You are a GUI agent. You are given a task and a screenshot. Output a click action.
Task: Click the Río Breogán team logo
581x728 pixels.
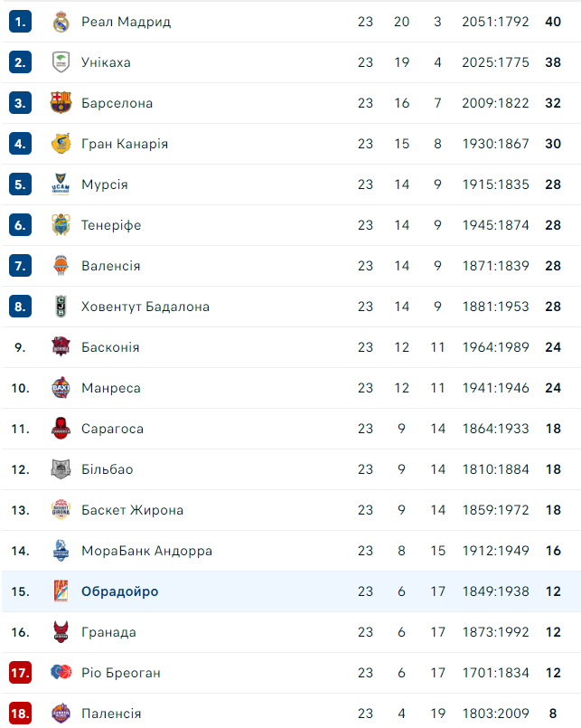point(61,673)
